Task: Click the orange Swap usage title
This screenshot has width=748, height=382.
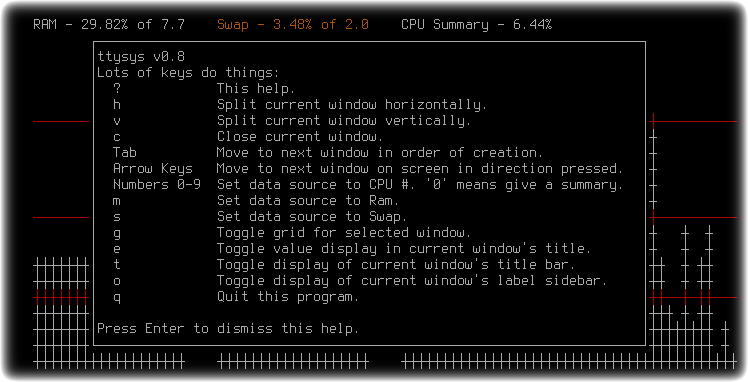Action: 293,25
